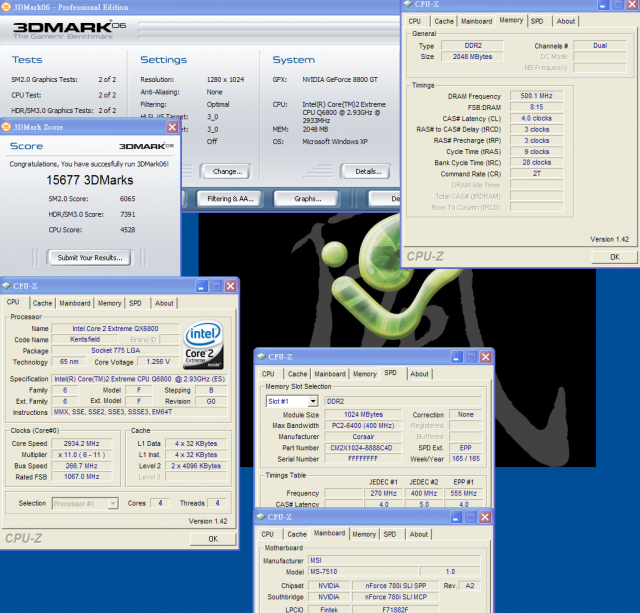The height and width of the screenshot is (613, 640).
Task: Select the Core Speed value 2934.2 MHz
Action: pyautogui.click(x=82, y=444)
